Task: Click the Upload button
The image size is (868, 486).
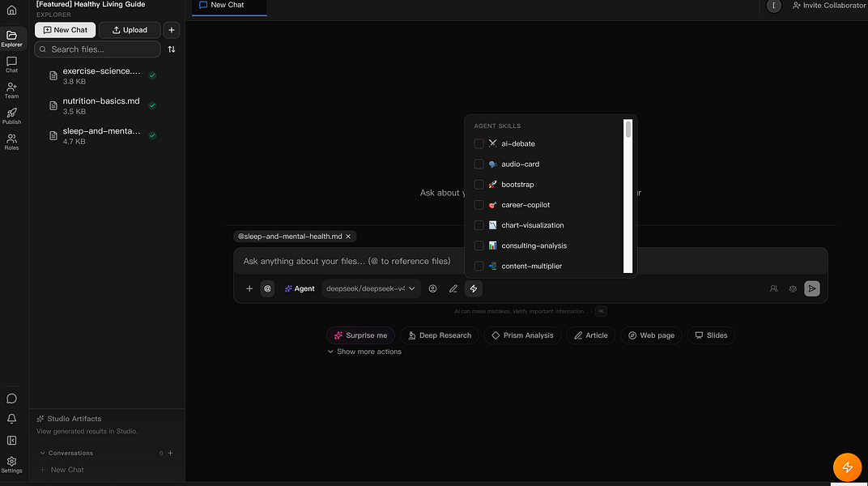Action: pyautogui.click(x=130, y=30)
